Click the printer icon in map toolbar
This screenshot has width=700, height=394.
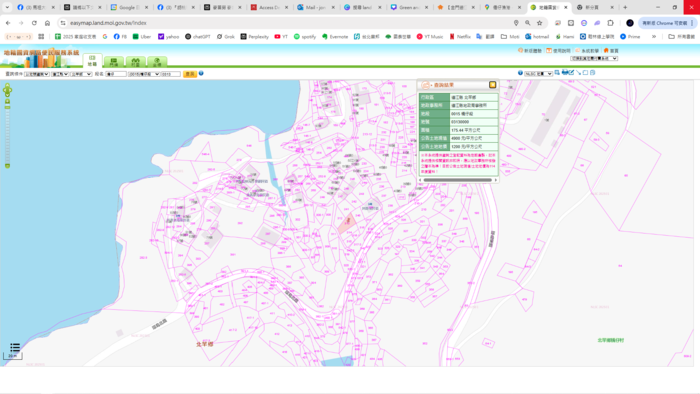pyautogui.click(x=565, y=72)
